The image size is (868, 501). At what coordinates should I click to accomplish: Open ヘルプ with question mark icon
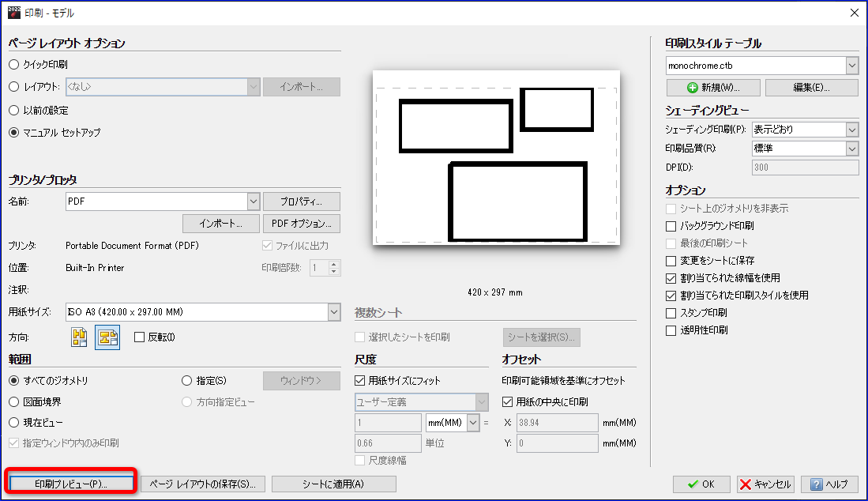829,484
